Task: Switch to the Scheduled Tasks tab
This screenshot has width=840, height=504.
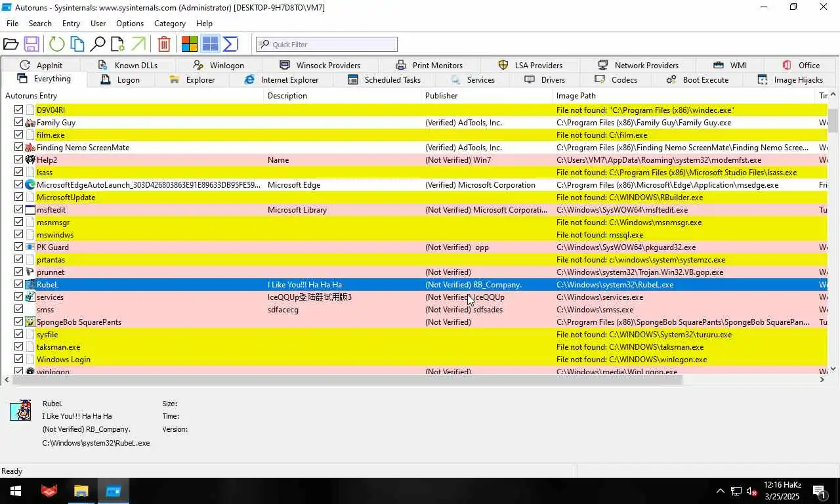Action: click(385, 80)
